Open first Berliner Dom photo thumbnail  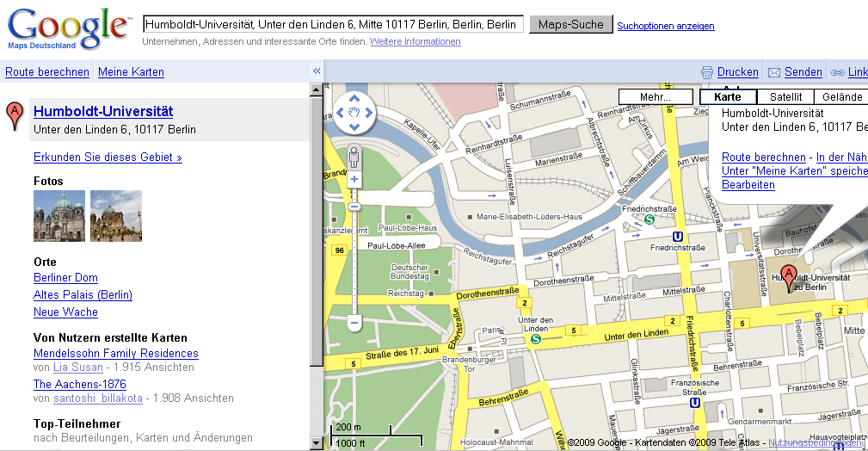(59, 216)
